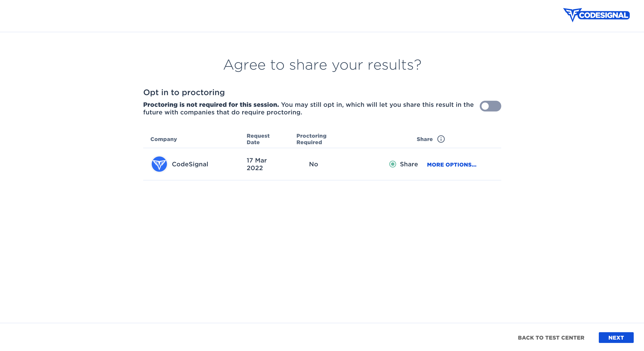Click the bold 'Proctoring is not required' text
Image resolution: width=644 pixels, height=351 pixels.
pyautogui.click(x=211, y=105)
